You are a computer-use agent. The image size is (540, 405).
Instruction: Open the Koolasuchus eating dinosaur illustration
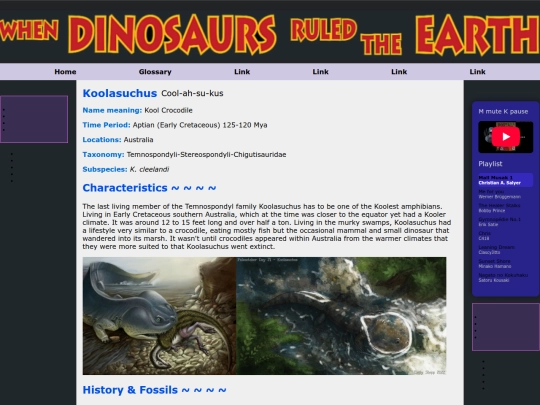pyautogui.click(x=159, y=316)
